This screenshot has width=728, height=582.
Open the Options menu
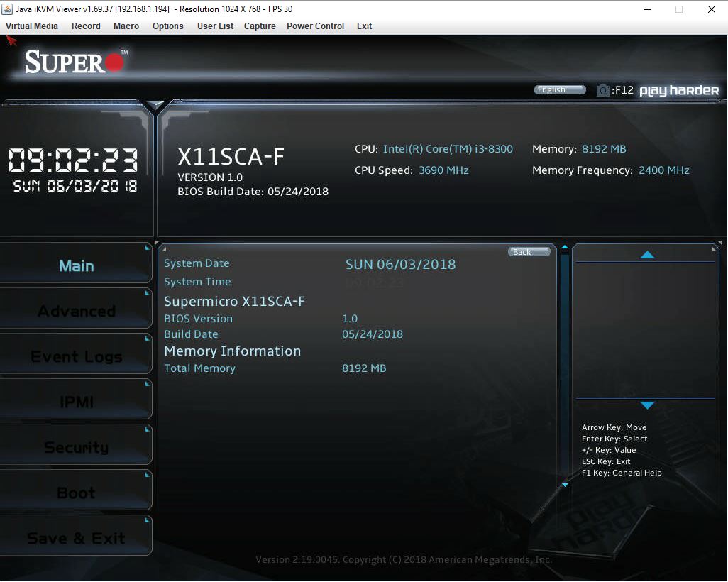click(168, 26)
